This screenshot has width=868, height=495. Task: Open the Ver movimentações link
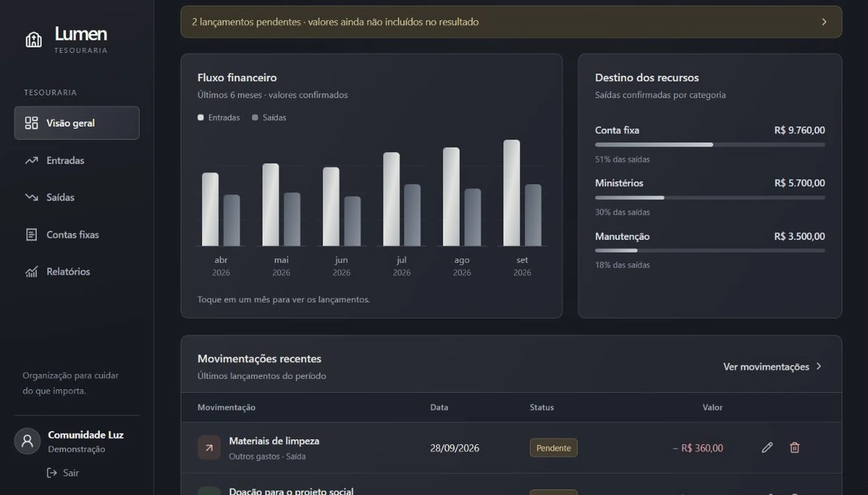point(773,367)
